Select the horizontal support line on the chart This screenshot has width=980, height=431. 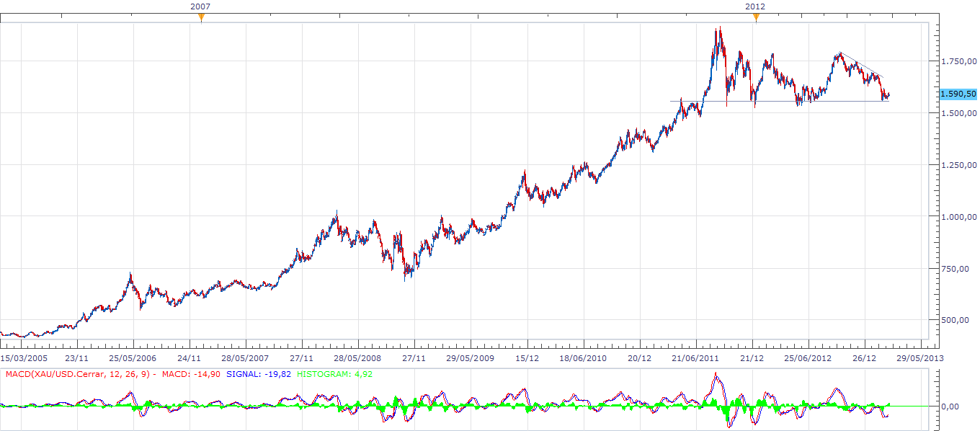tap(778, 101)
